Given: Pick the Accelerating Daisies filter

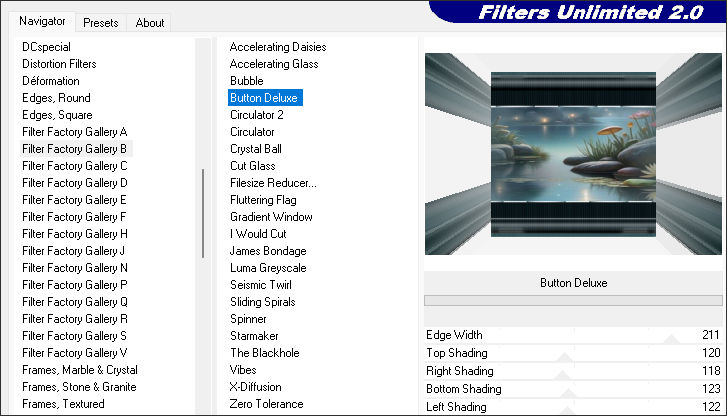Looking at the screenshot, I should 278,47.
